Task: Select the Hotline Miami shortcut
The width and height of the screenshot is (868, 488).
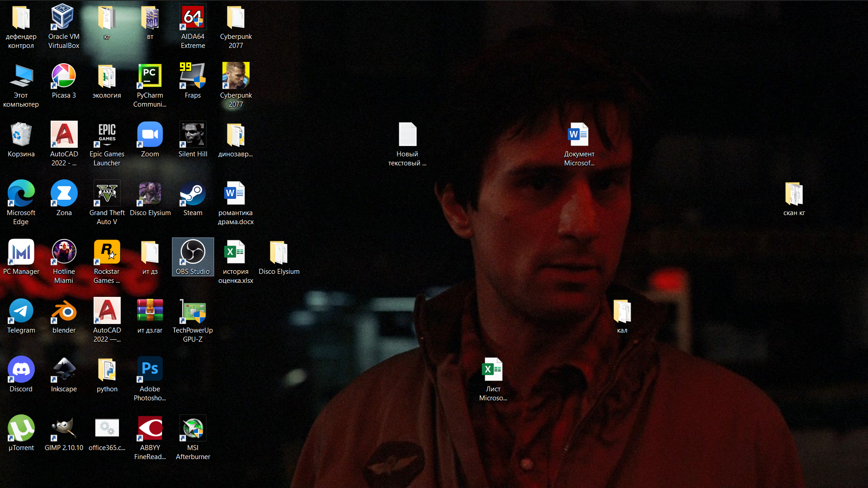Action: (x=64, y=261)
